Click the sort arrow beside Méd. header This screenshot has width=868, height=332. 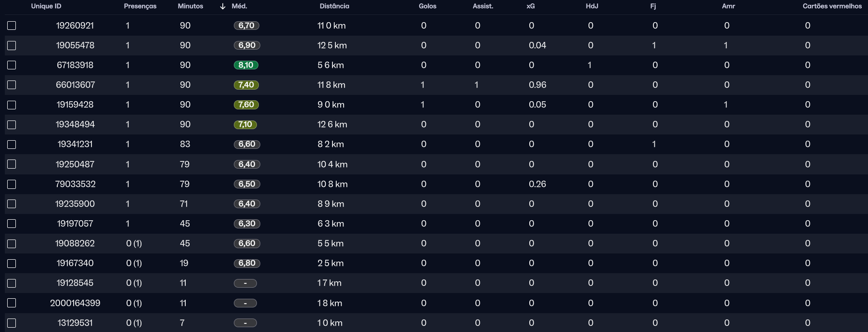pyautogui.click(x=222, y=6)
